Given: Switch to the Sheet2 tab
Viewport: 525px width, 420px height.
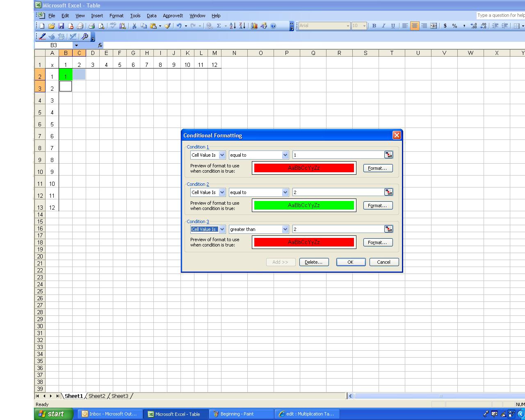Looking at the screenshot, I should [x=97, y=396].
